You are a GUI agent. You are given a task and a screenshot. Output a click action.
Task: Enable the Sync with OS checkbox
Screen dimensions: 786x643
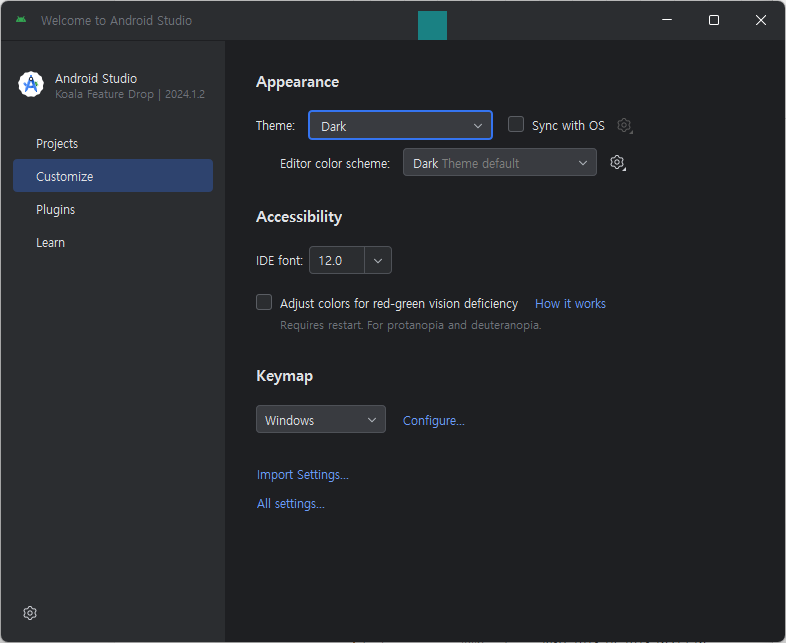tap(516, 124)
